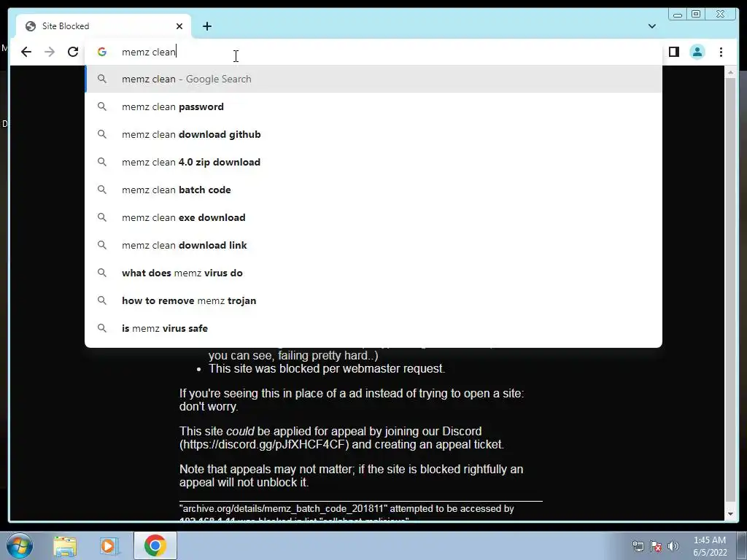
Task: Click search icon beside 'how to remove memz trojan'
Action: (102, 300)
